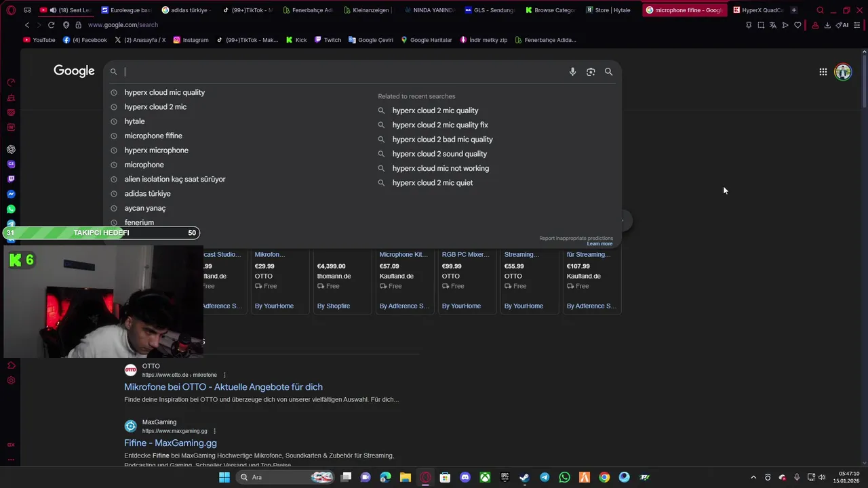The image size is (868, 488).
Task: Open Twitch in the Opera sidebar
Action: 11,179
